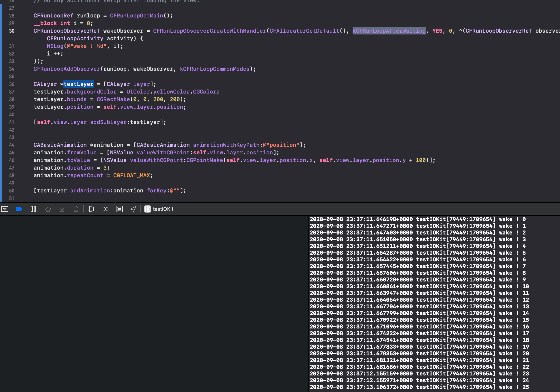
Task: Click highlighted kCFRunLoopAfterWaiting constant
Action: [389, 31]
